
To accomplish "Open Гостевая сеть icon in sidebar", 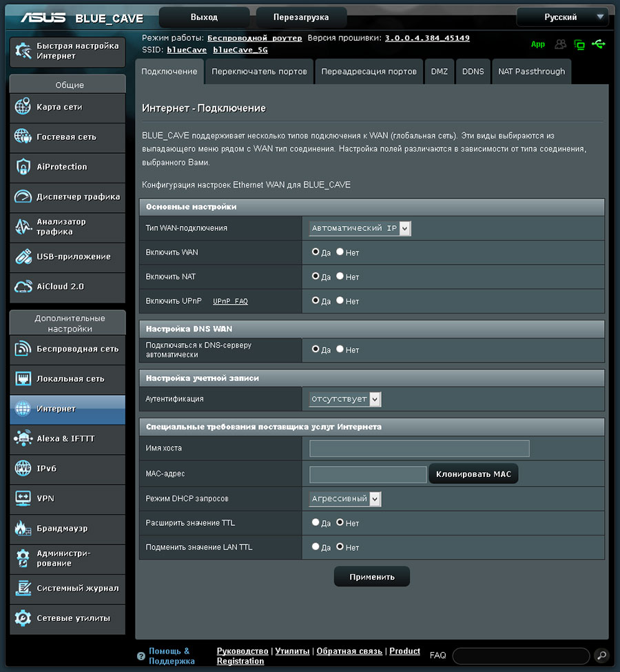I will pos(23,136).
